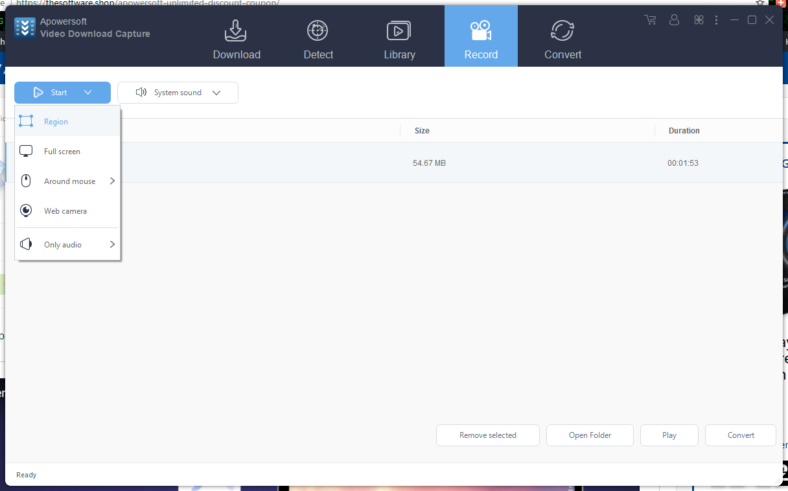Choose Full screen recording mode

pos(68,151)
